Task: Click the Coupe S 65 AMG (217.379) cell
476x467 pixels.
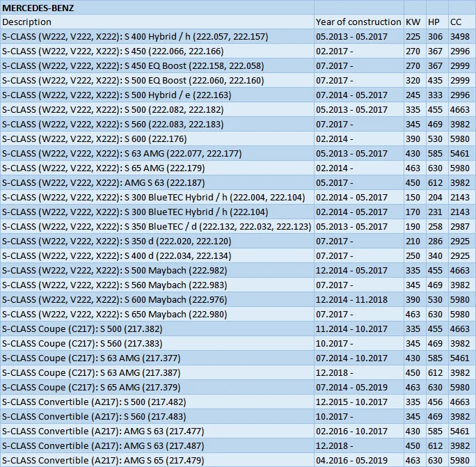Action: tap(157, 388)
